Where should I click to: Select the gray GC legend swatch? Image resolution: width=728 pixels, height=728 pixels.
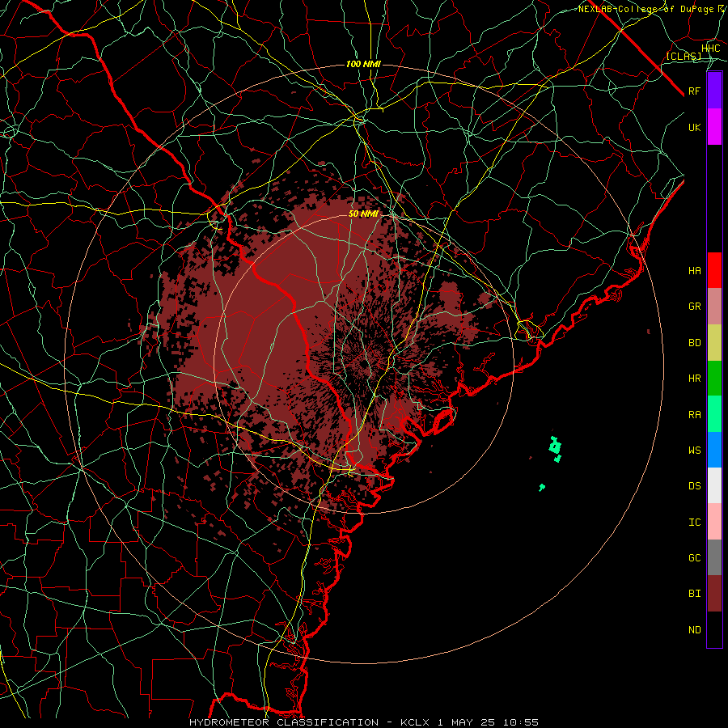714,557
